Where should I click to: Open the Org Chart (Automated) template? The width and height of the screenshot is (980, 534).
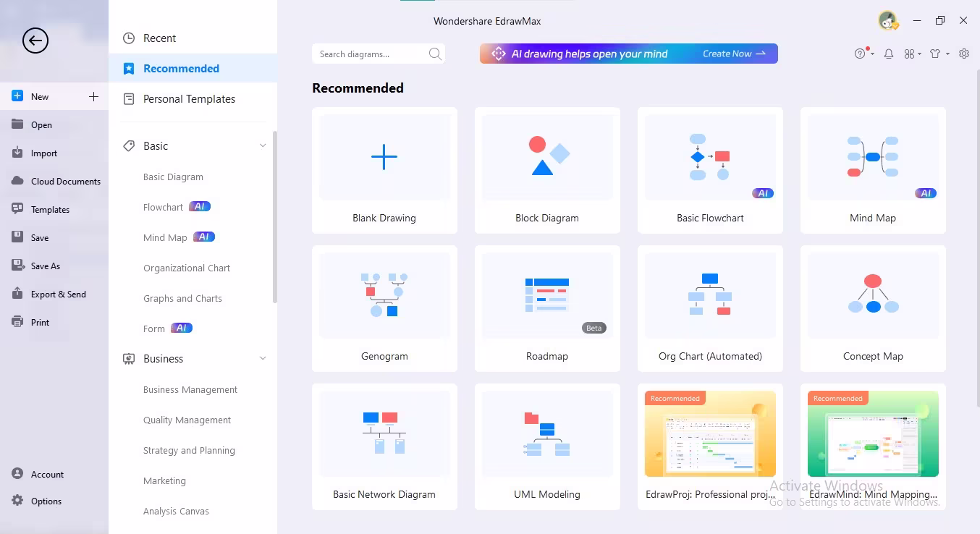pyautogui.click(x=710, y=309)
